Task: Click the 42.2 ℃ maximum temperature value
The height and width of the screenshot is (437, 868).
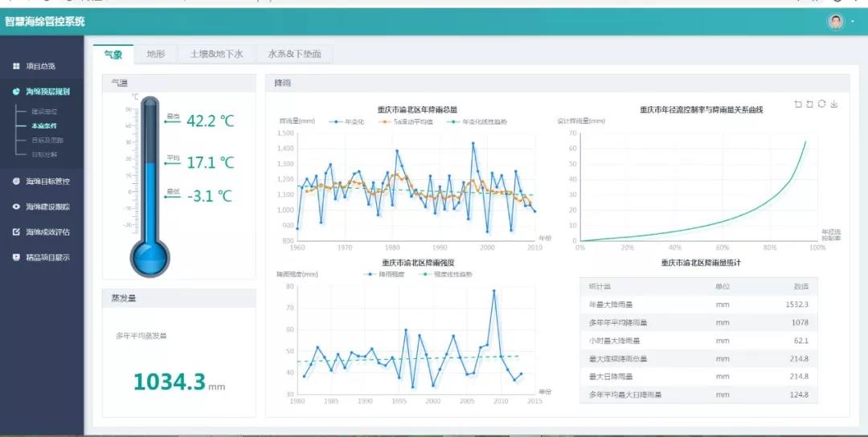Action: [211, 120]
